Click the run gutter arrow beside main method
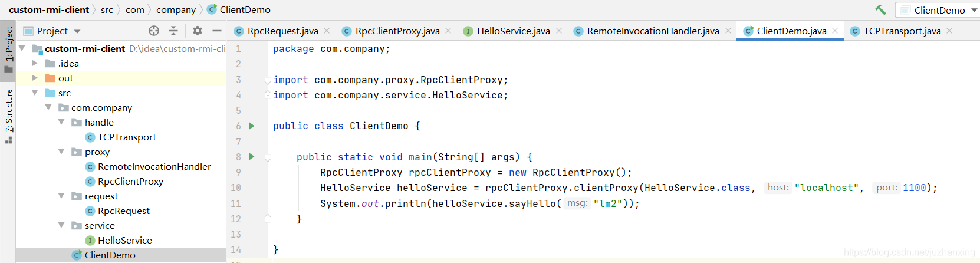Image resolution: width=980 pixels, height=263 pixels. click(252, 157)
